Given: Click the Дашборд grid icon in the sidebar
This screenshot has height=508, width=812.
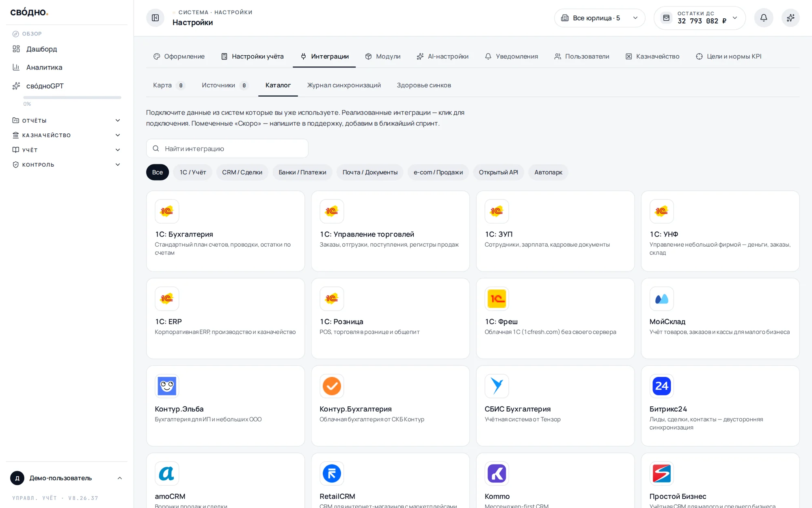Looking at the screenshot, I should (x=16, y=49).
